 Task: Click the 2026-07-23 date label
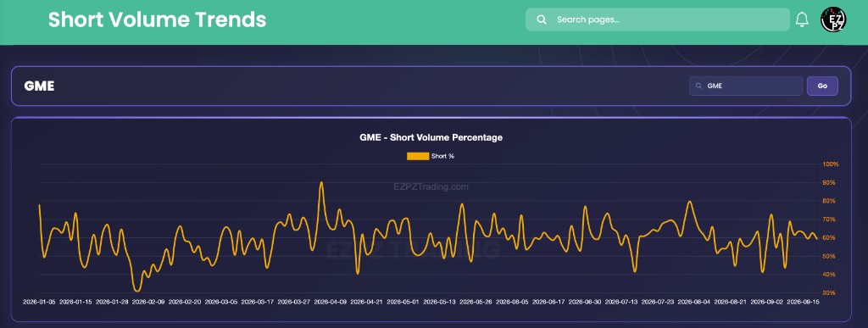click(x=658, y=302)
